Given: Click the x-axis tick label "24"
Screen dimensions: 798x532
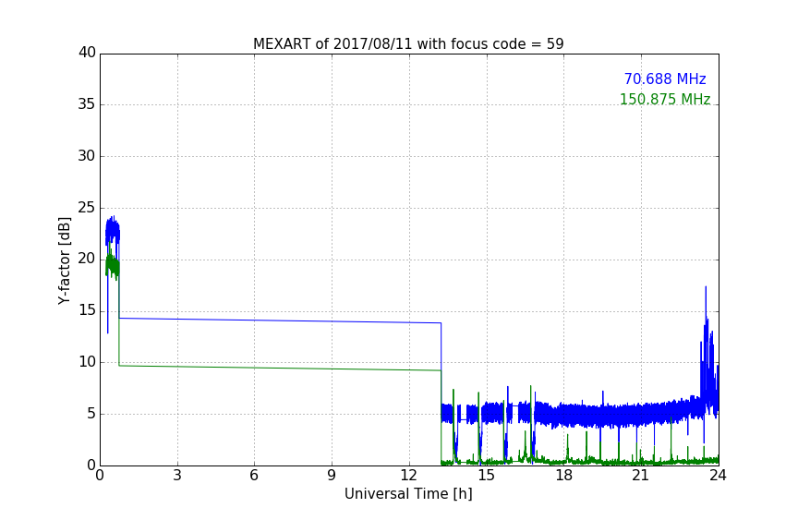Looking at the screenshot, I should 718,476.
